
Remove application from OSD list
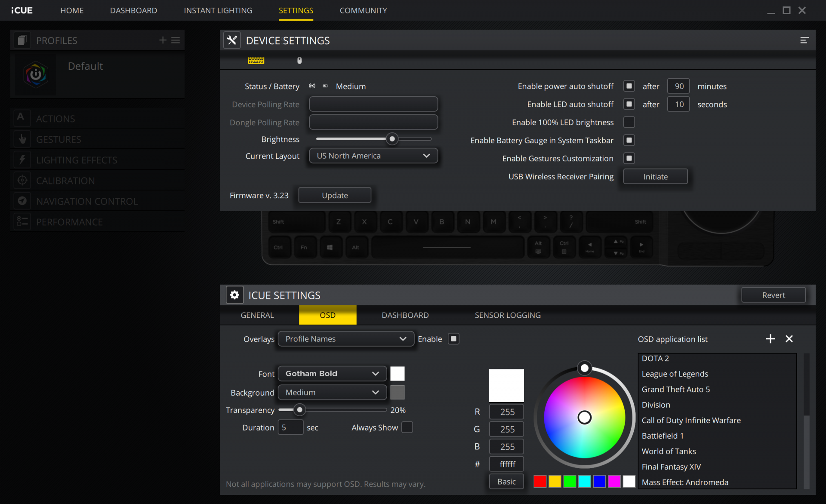(x=789, y=339)
